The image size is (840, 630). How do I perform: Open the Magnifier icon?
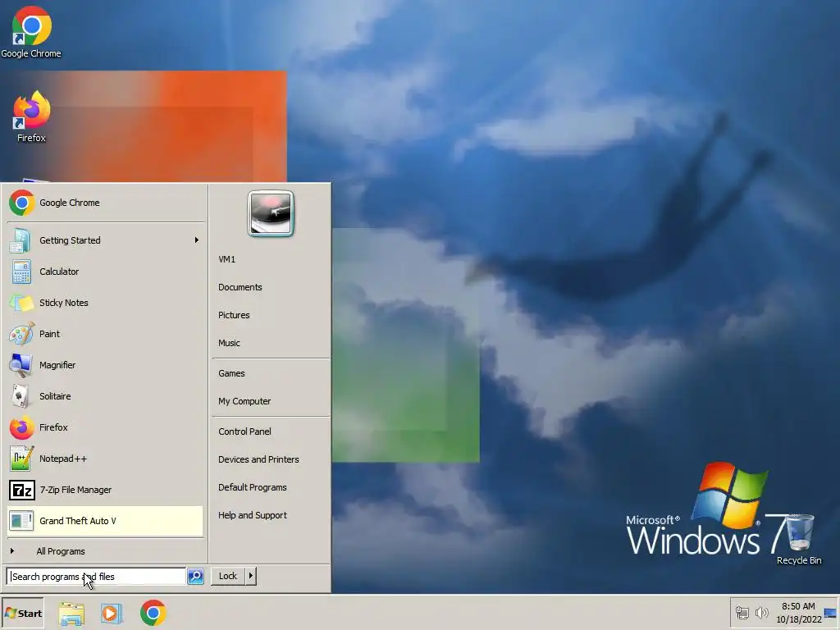21,365
